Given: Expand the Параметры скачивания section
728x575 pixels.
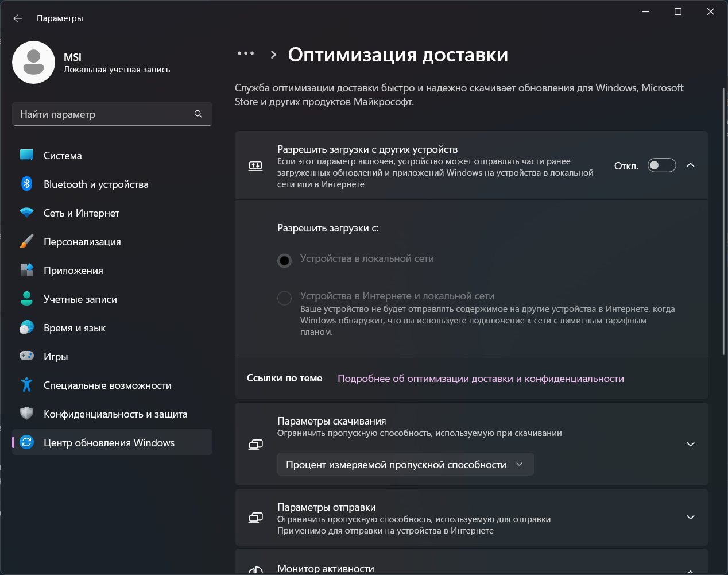Looking at the screenshot, I should (x=691, y=444).
